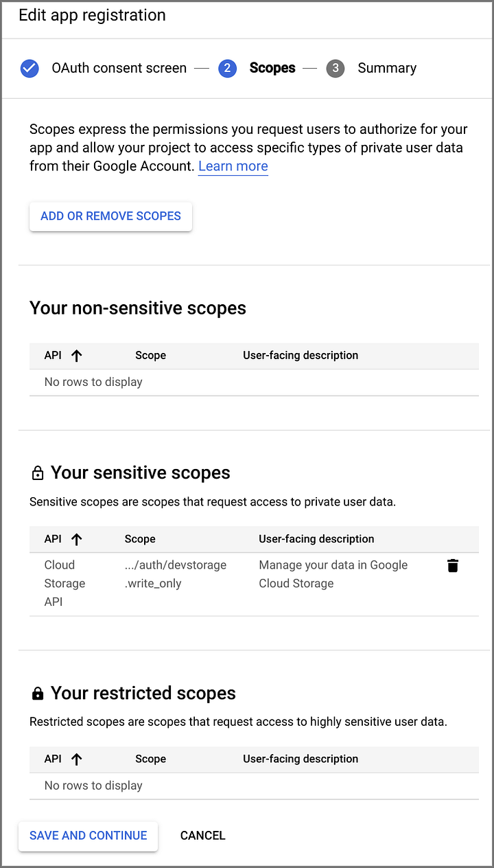Select the Scopes step label
Image resolution: width=494 pixels, height=868 pixels.
(x=272, y=68)
